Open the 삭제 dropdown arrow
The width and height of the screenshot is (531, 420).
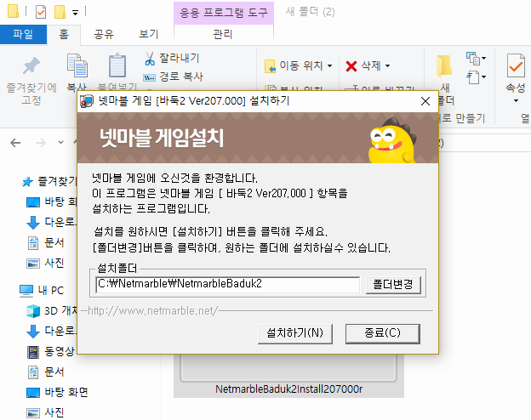click(387, 66)
